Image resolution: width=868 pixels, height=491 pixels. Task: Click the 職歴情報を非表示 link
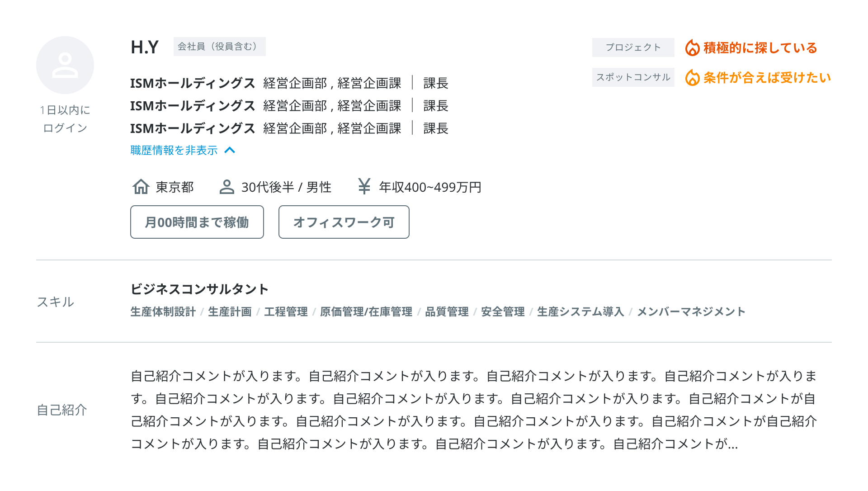click(x=174, y=150)
